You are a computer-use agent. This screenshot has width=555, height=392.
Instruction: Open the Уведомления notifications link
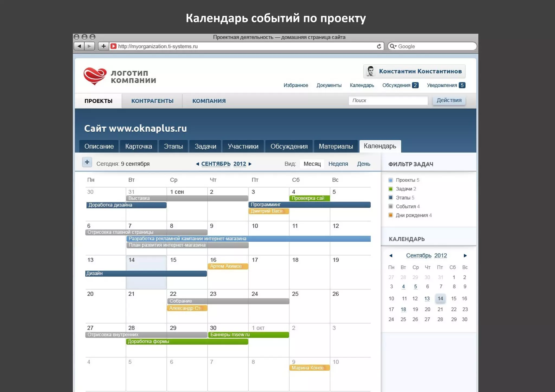coord(442,85)
